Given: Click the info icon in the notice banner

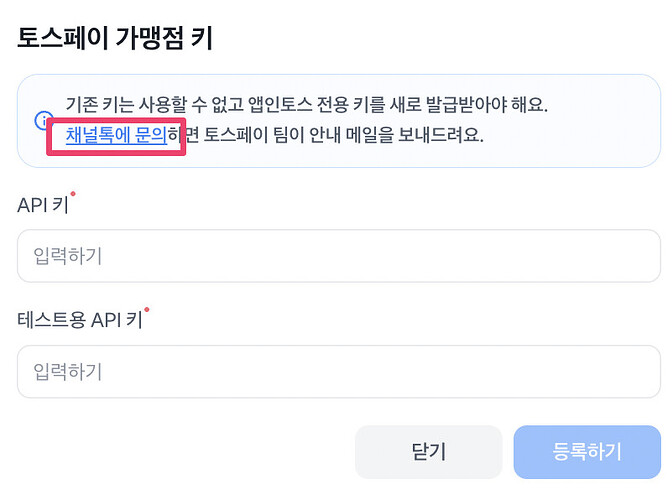Looking at the screenshot, I should tap(41, 121).
